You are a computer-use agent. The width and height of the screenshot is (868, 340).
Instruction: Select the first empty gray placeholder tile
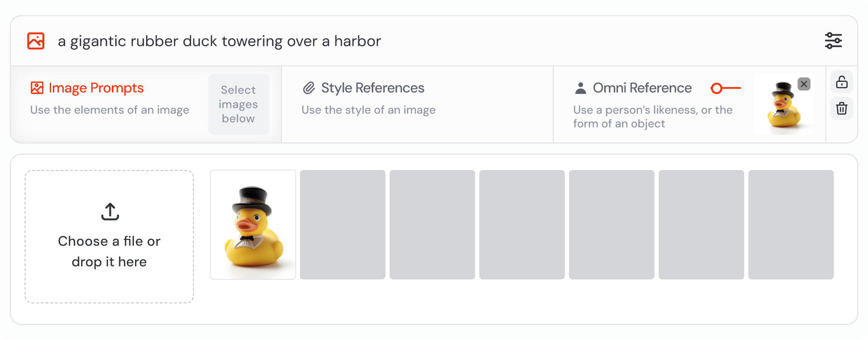tap(343, 224)
